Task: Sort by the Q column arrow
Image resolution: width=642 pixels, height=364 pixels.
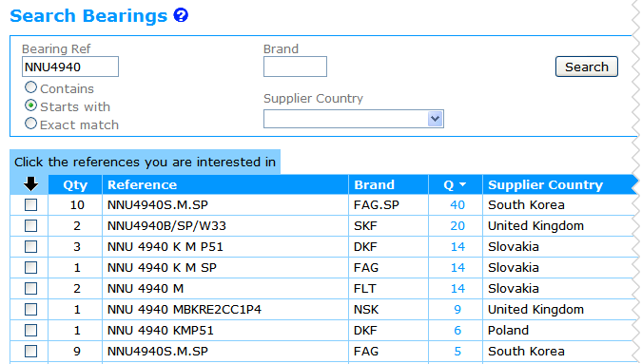Action: 462,185
